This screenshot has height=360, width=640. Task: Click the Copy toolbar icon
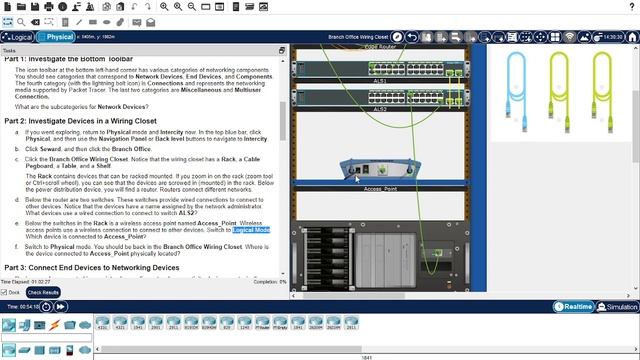coord(107,7)
